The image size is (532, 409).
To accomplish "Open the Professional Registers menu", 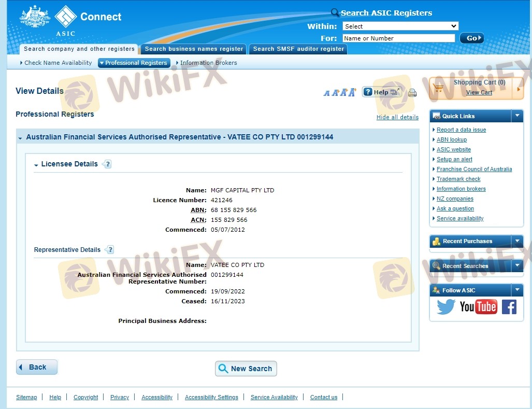I will pos(134,63).
